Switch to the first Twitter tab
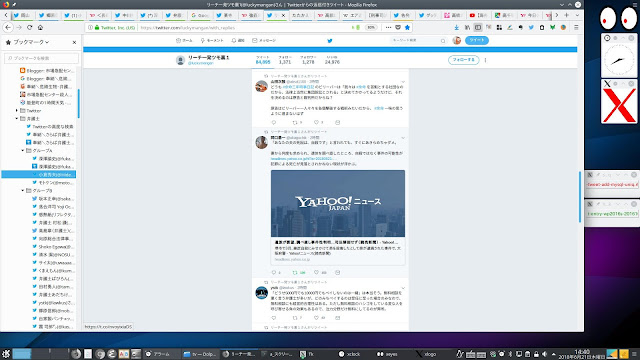 (x=22, y=15)
